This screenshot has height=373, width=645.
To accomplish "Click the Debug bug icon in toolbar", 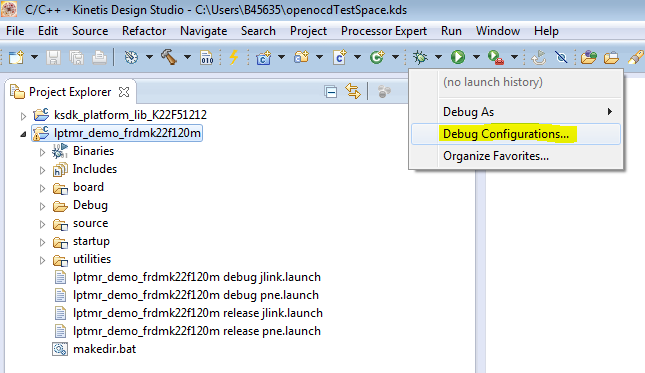I will click(x=420, y=57).
